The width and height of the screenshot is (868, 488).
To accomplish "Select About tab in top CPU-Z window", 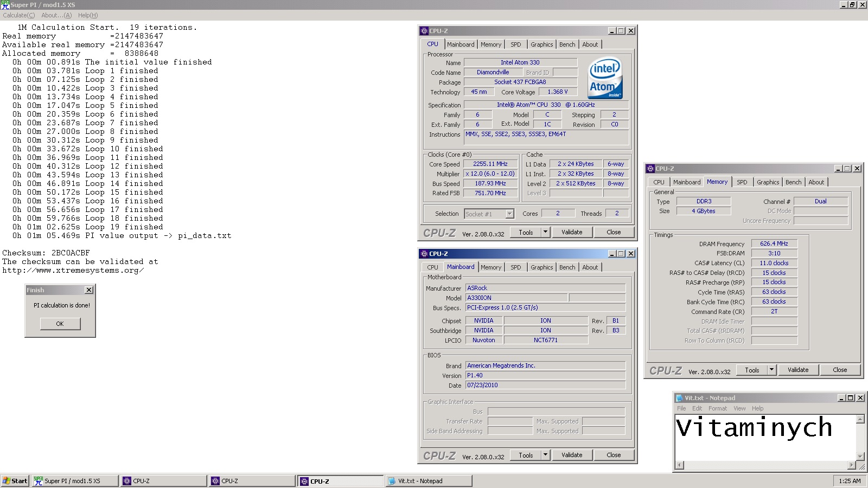I will (x=590, y=44).
